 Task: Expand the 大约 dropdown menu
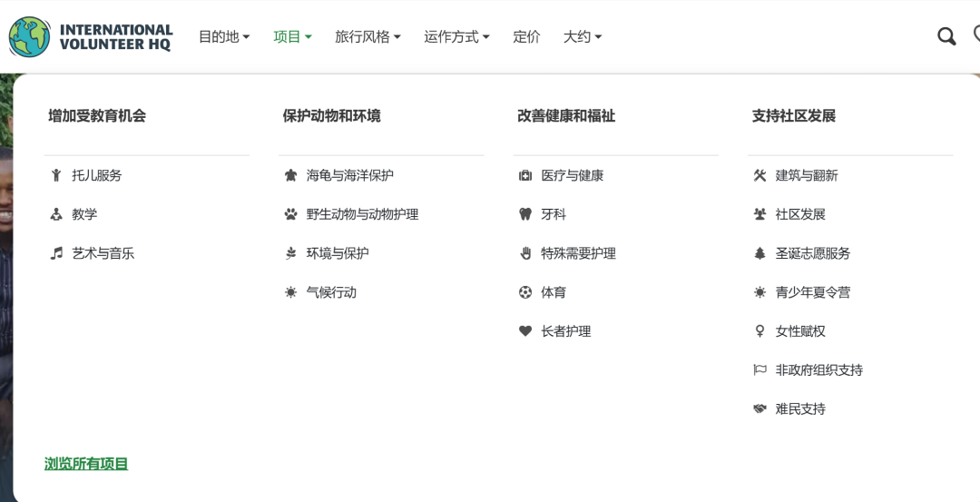tap(583, 37)
